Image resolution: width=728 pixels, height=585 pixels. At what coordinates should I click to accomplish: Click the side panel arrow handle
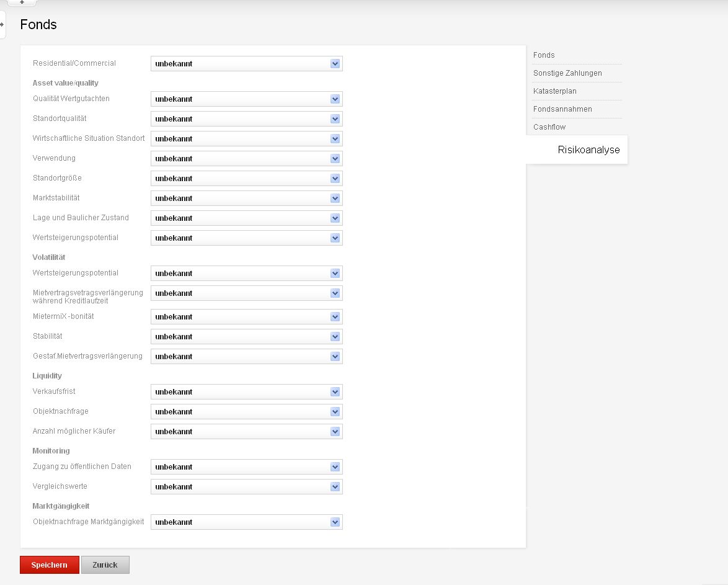pos(2,25)
